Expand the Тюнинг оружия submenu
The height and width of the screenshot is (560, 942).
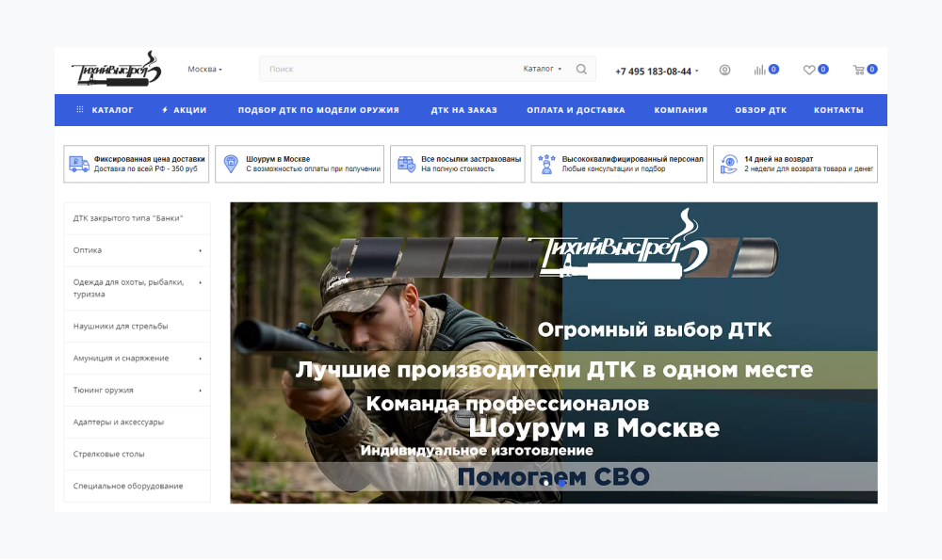tap(199, 390)
